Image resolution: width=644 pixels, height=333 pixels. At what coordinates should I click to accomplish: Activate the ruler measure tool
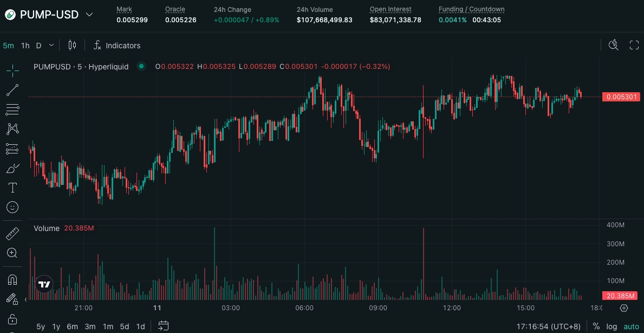pos(12,234)
